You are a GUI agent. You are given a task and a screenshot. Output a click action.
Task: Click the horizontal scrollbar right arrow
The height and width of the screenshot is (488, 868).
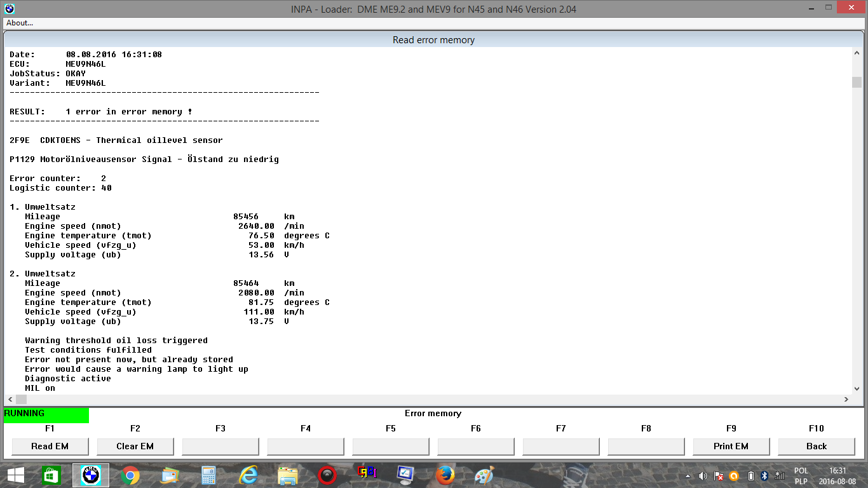pyautogui.click(x=846, y=399)
